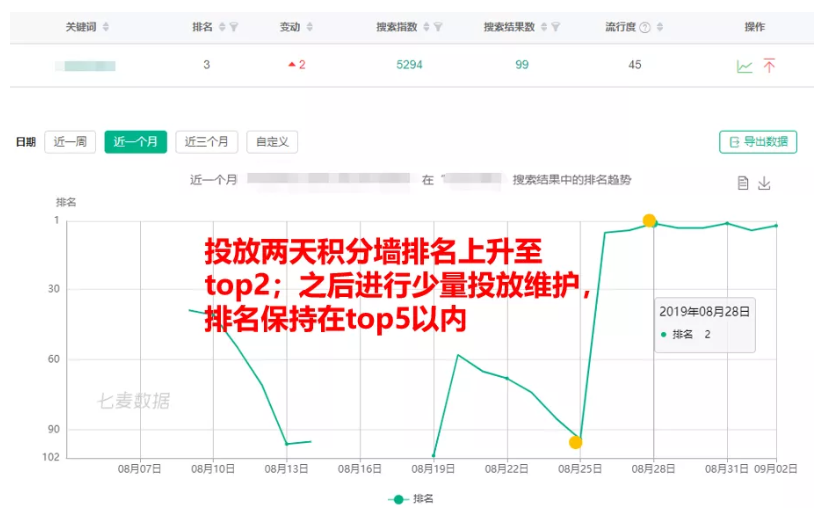Sort by 排名 column arrows

[222, 27]
